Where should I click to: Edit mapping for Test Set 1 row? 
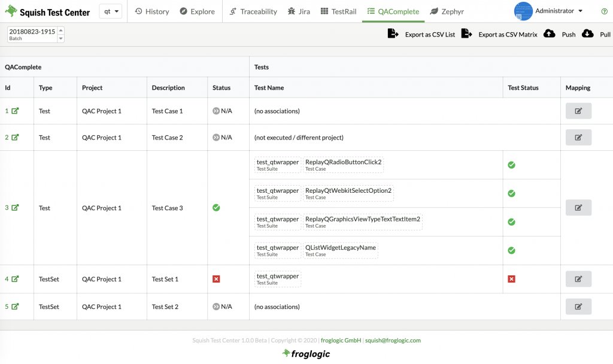coord(578,279)
